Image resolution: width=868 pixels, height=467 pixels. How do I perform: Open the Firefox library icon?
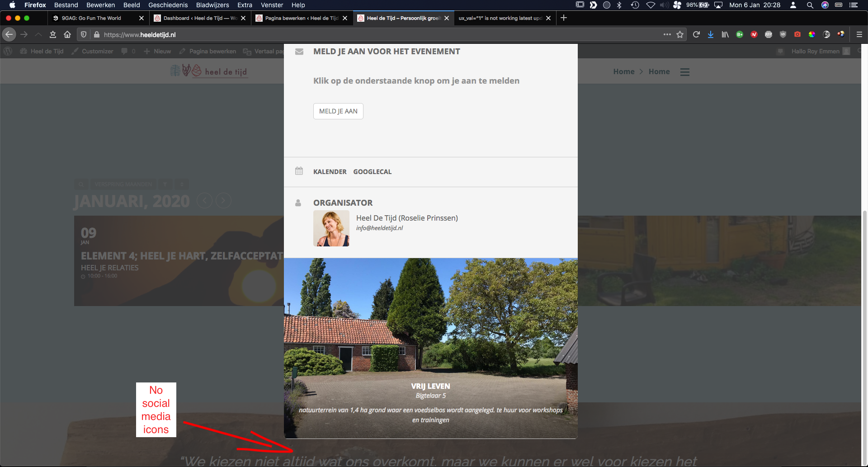tap(725, 35)
